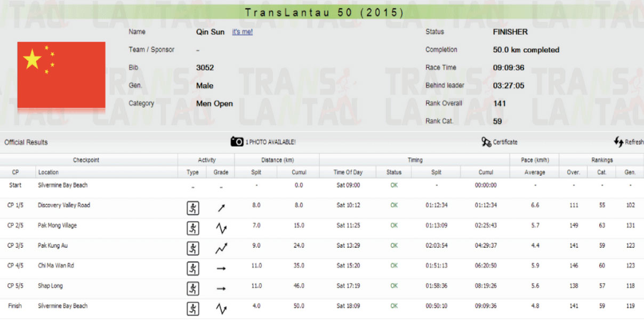Click gender ranking 102
Viewport: 644px width, 332px height.
(630, 205)
